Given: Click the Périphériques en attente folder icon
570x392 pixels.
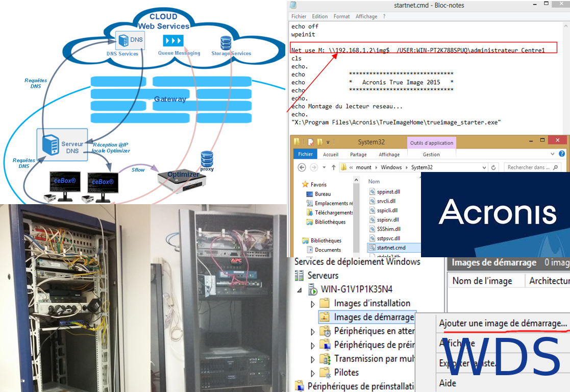Looking at the screenshot, I should (x=325, y=331).
